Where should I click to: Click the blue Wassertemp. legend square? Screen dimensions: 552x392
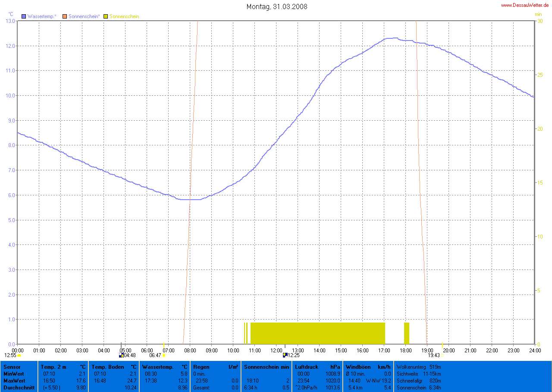[24, 16]
